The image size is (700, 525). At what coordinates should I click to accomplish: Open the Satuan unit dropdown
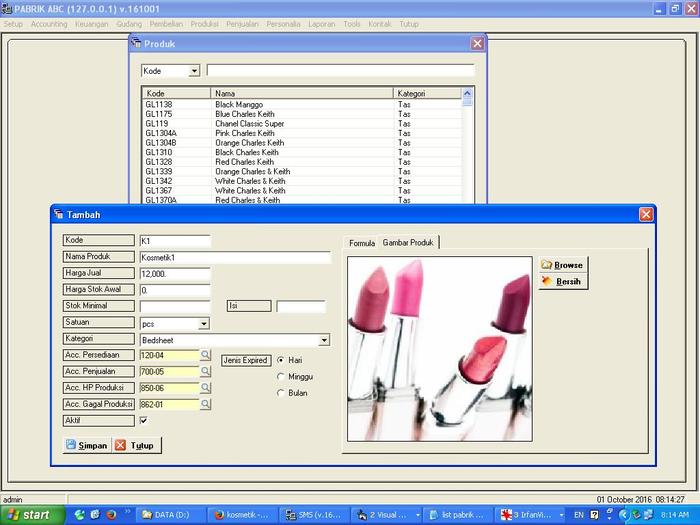[204, 323]
